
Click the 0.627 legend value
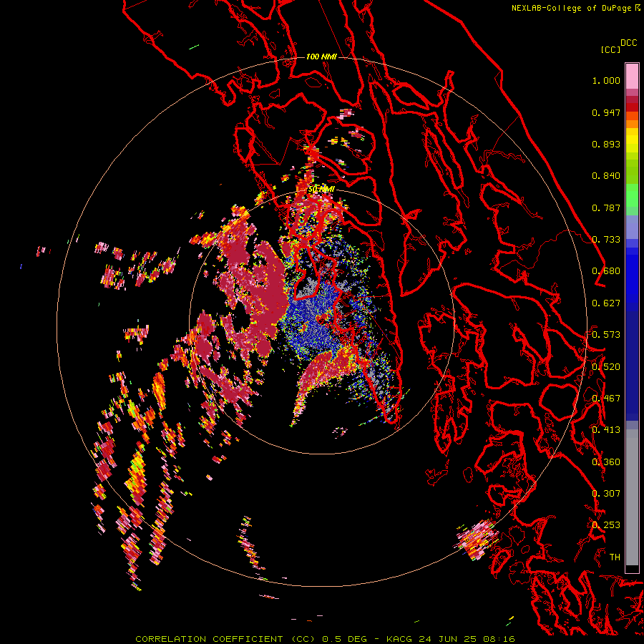click(606, 303)
